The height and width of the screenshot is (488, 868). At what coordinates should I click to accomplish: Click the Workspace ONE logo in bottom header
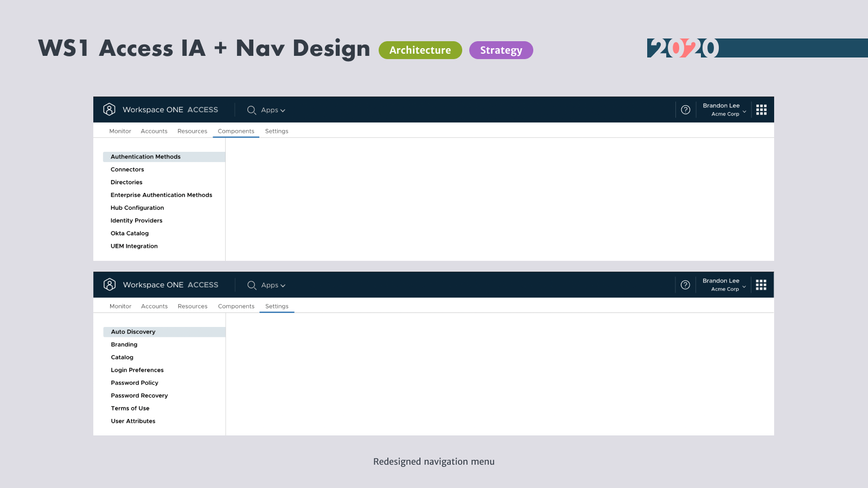tap(110, 285)
